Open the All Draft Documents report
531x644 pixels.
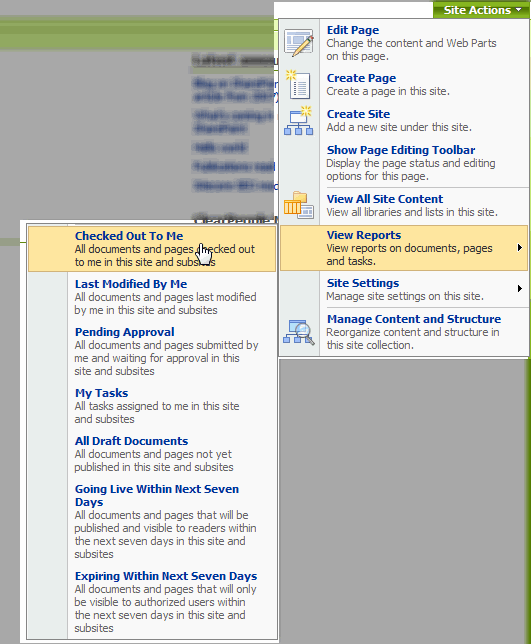click(x=152, y=454)
